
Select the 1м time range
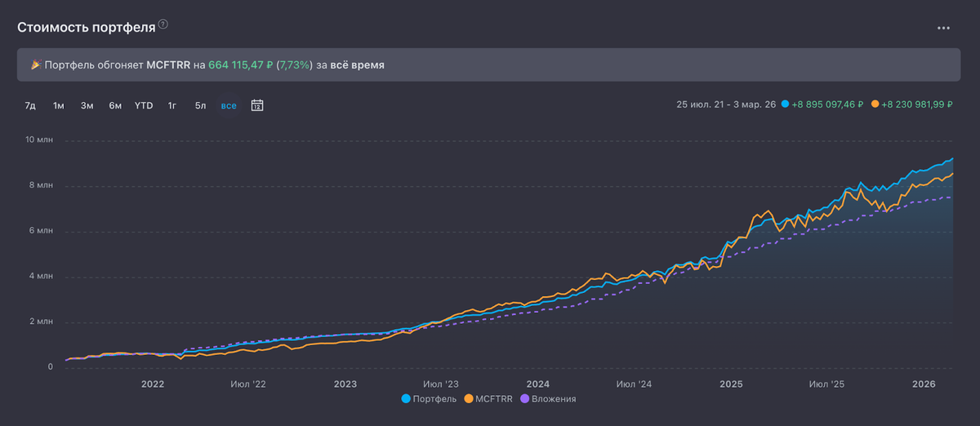point(59,105)
